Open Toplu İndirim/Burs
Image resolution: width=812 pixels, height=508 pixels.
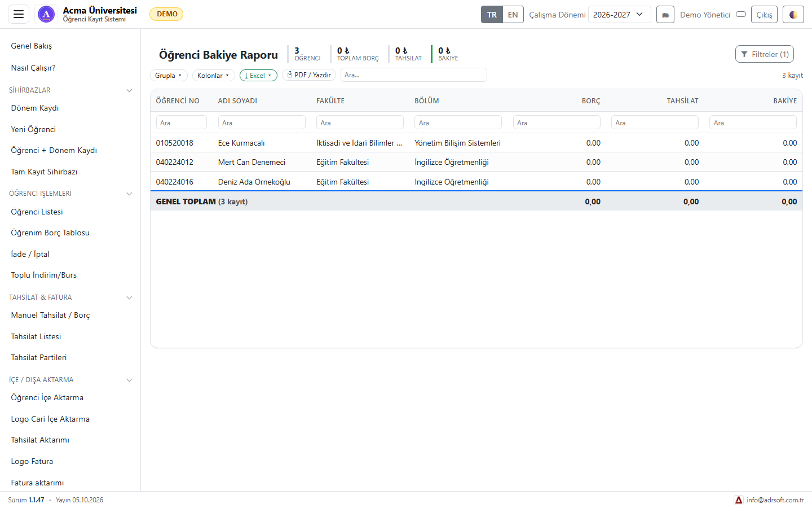tap(44, 275)
